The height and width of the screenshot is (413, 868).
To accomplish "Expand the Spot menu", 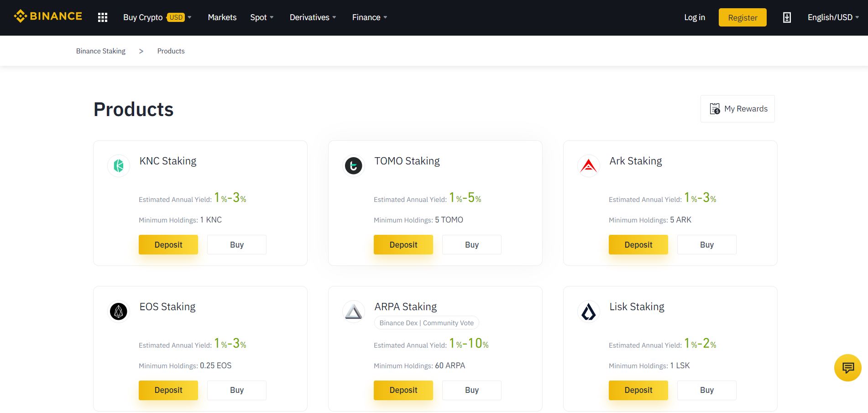I will (262, 17).
